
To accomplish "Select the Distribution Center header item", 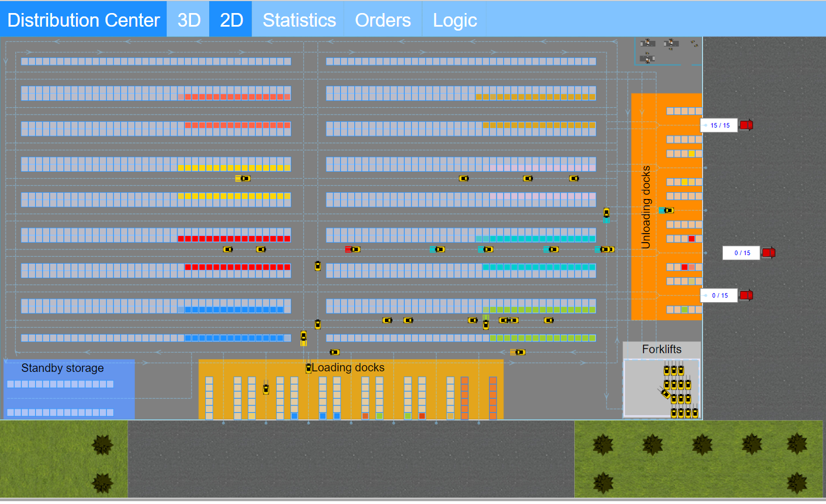I will [x=83, y=19].
